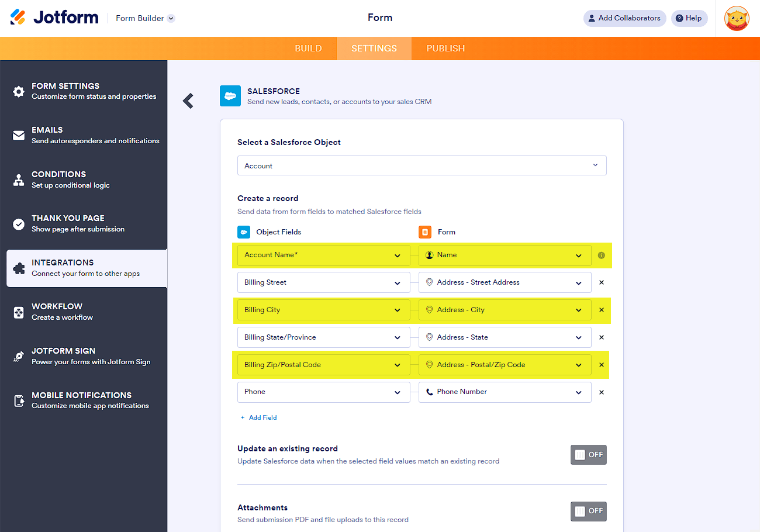Remove the Phone field mapping row
This screenshot has width=760, height=532.
602,392
